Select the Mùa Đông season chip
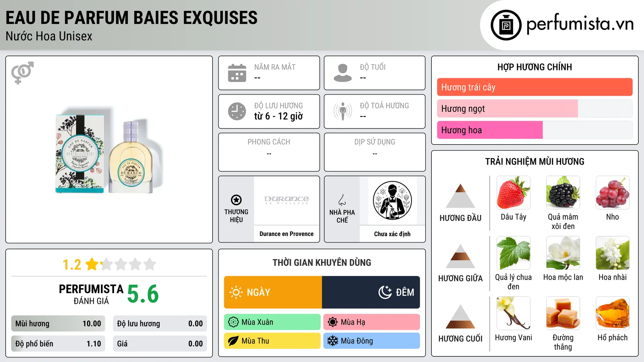This screenshot has height=362, width=644. click(372, 341)
